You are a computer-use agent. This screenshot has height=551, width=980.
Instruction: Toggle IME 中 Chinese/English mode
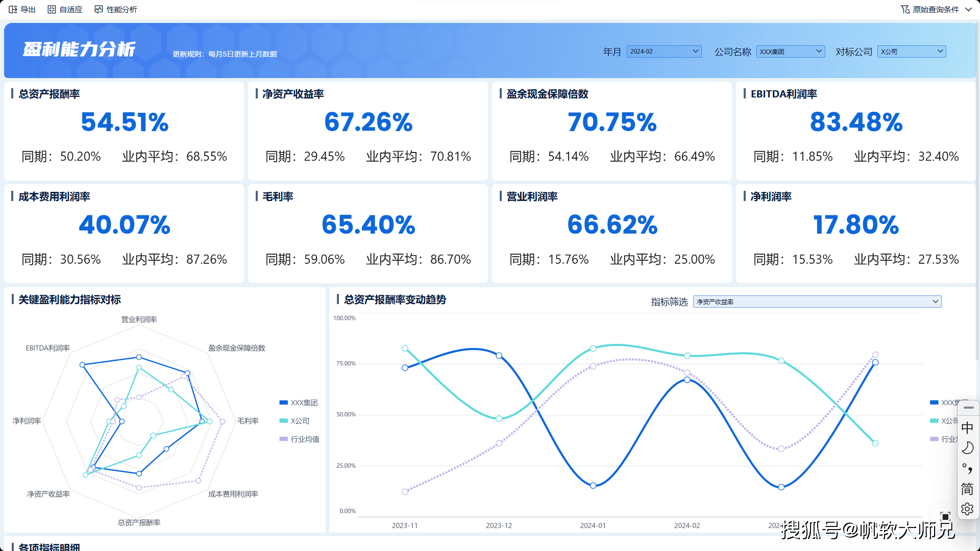point(967,428)
